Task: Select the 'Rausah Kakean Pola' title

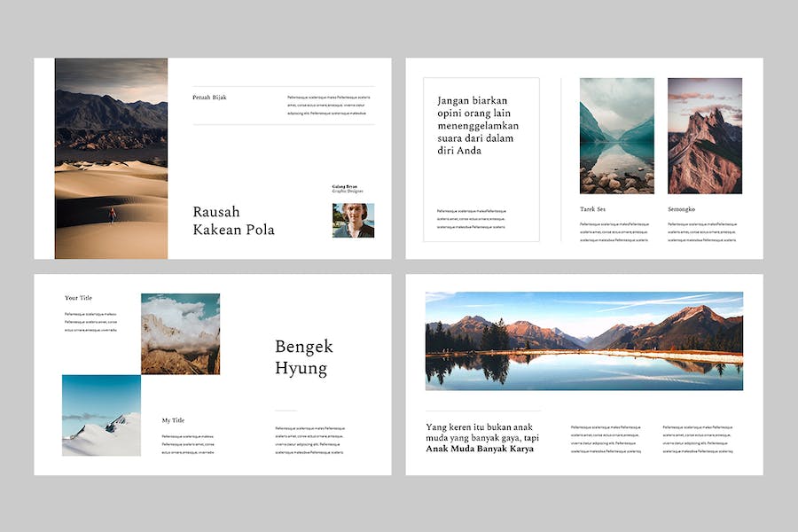Action: tap(233, 221)
